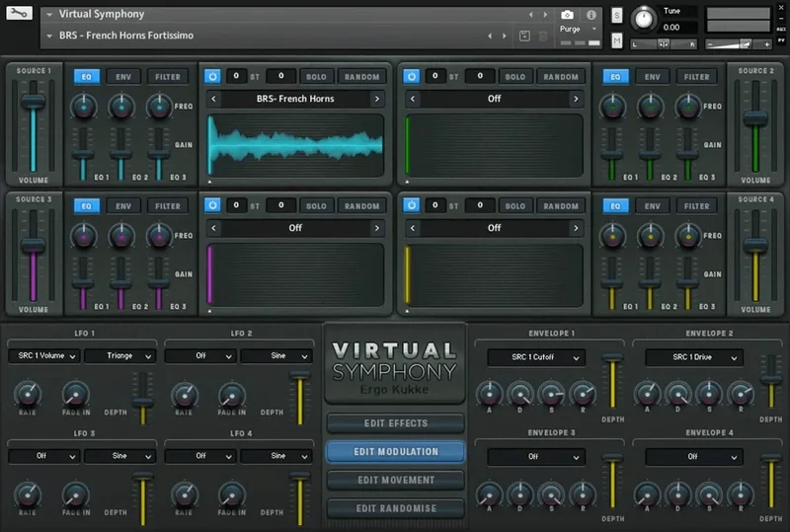Select previous preset arrow next to BRS - French Horns Fortissimo
790x532 pixels.
[490, 36]
